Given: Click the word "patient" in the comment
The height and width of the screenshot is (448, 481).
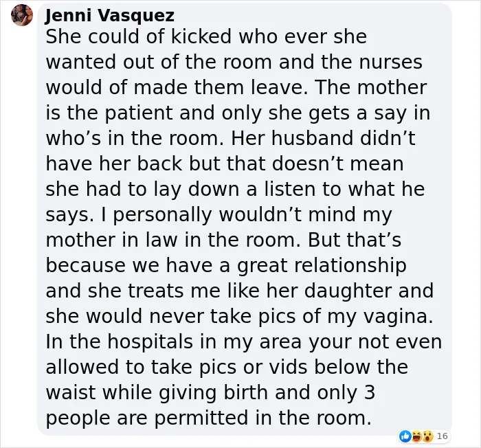Looking at the screenshot, I should pos(139,113).
